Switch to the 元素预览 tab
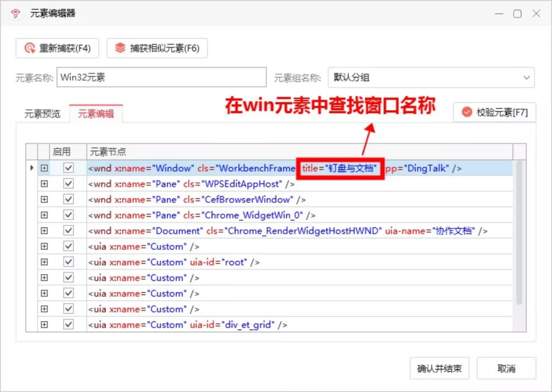 pos(42,114)
